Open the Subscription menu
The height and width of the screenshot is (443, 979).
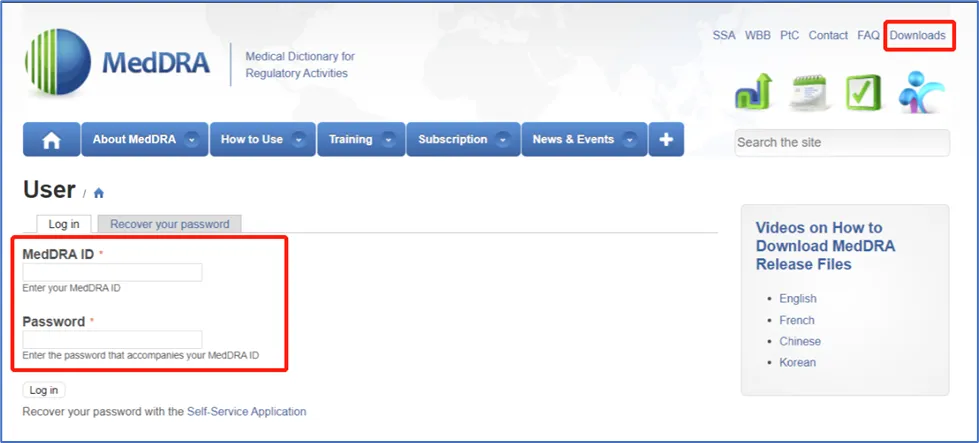pyautogui.click(x=463, y=139)
